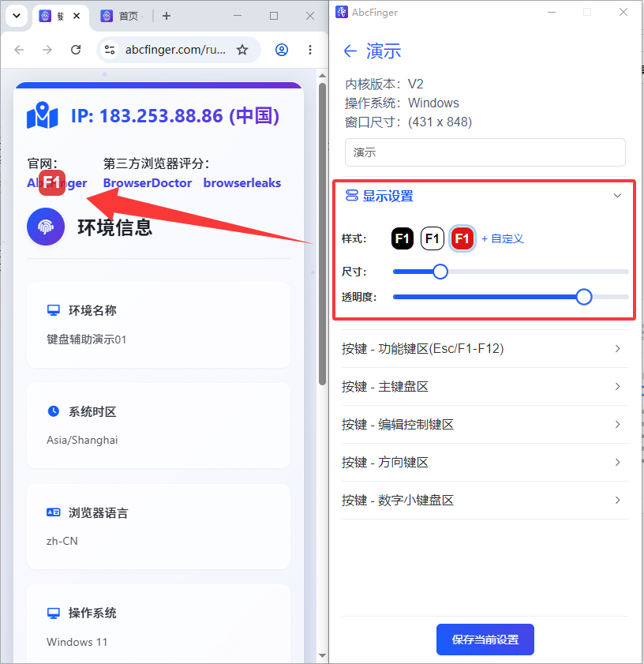Viewport: 644px width, 664px height.
Task: Minimize the AbcFinger window
Action: click(552, 13)
